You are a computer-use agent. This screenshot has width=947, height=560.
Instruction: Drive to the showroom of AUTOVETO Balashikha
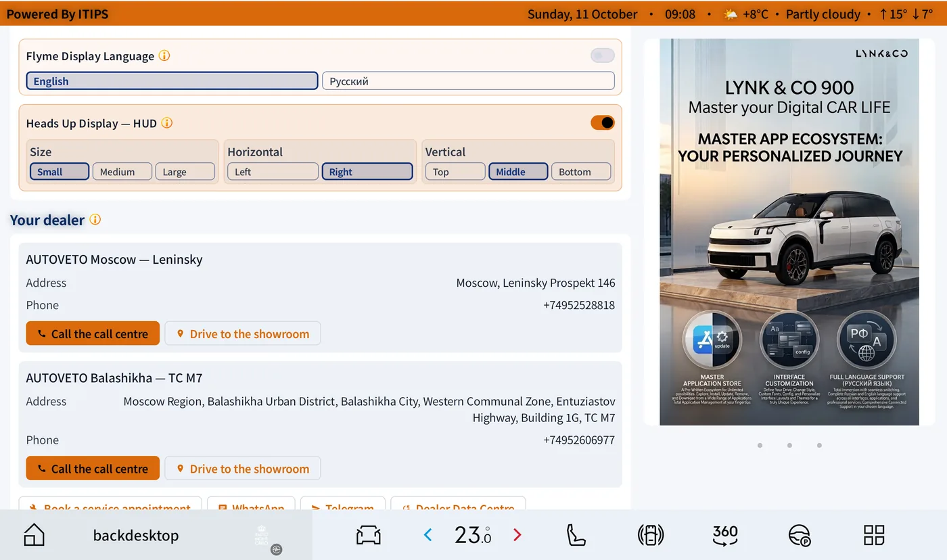pyautogui.click(x=243, y=469)
